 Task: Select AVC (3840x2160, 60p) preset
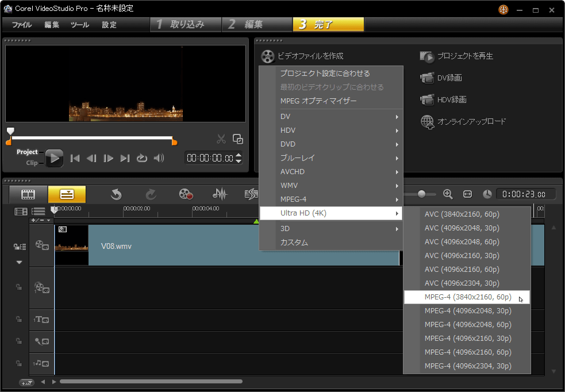(467, 214)
